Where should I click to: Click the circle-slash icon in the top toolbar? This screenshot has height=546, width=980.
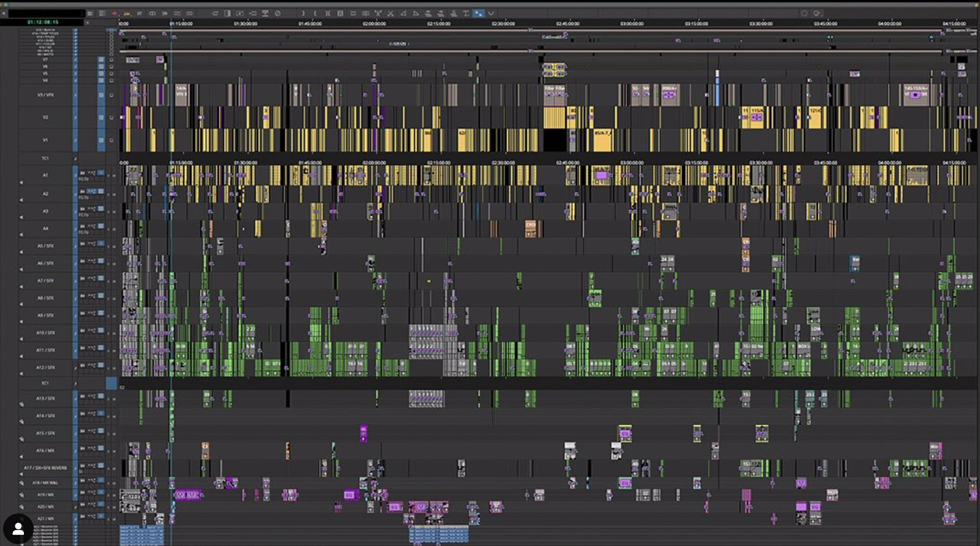(x=278, y=13)
